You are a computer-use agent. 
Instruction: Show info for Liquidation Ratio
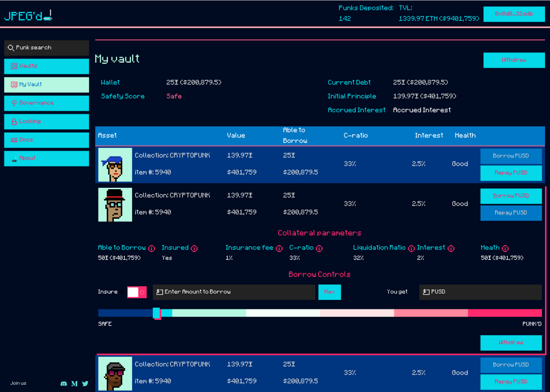tap(411, 248)
